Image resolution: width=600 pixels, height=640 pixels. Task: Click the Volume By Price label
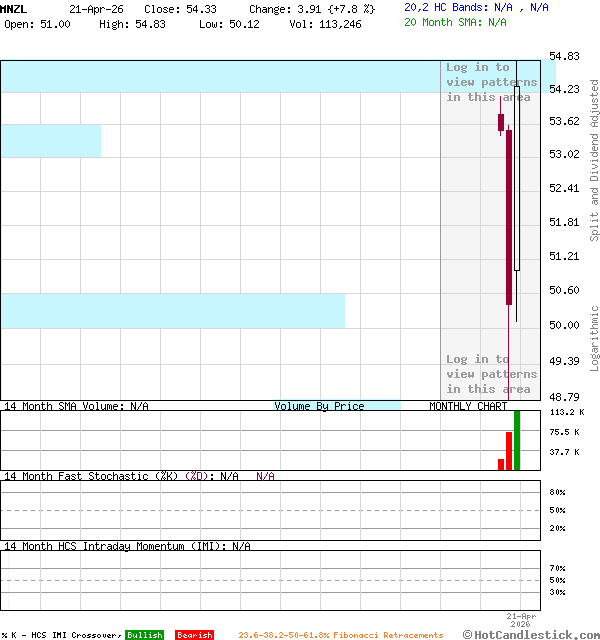pyautogui.click(x=319, y=406)
